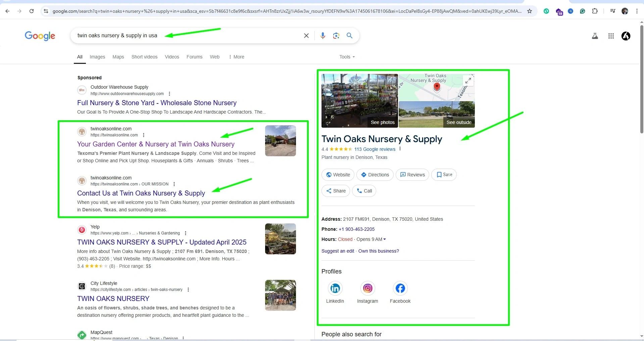Screen dimensions: 644x341
Task: Click Own this business link
Action: pyautogui.click(x=379, y=251)
